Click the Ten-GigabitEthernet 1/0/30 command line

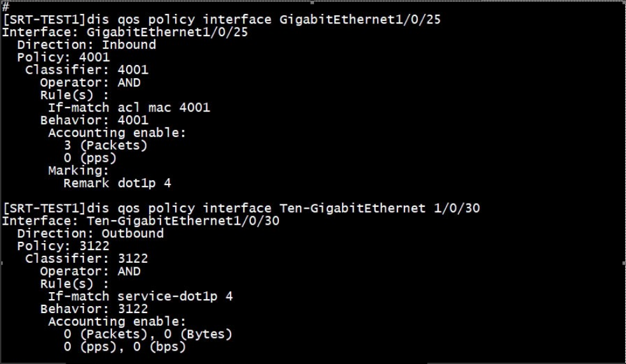click(241, 208)
